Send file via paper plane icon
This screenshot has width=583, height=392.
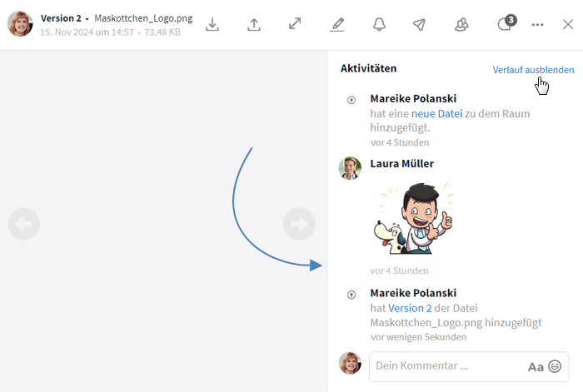[x=420, y=24]
